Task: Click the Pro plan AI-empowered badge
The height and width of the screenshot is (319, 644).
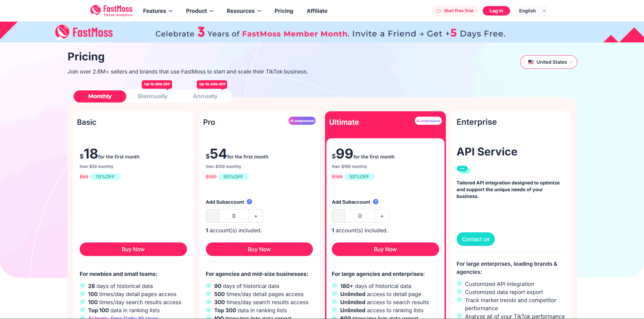Action: point(302,121)
